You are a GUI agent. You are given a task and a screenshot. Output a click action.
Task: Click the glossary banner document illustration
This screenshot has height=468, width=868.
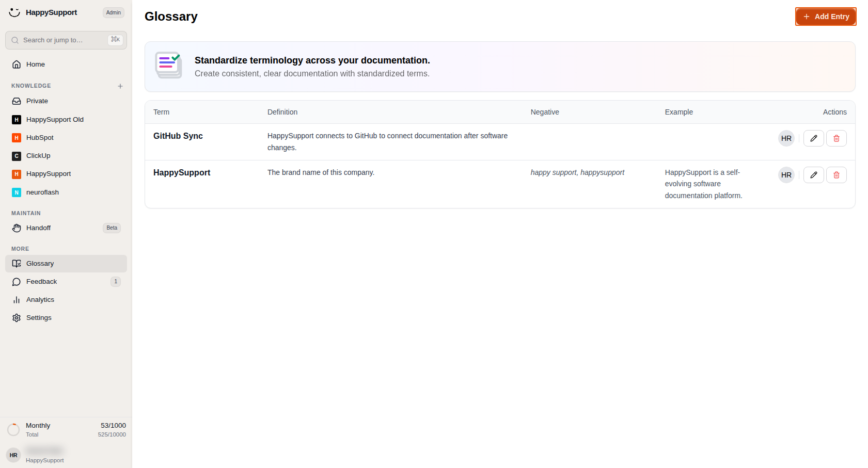[168, 65]
